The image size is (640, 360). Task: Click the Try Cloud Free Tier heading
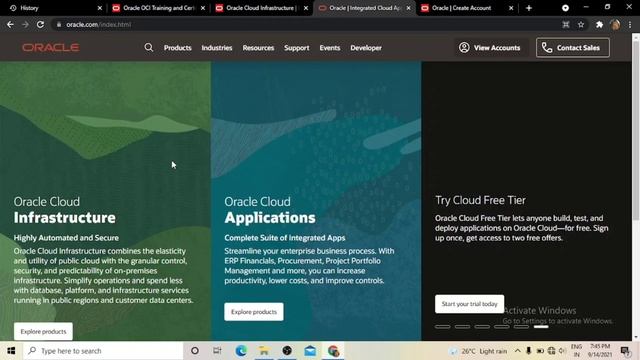480,200
